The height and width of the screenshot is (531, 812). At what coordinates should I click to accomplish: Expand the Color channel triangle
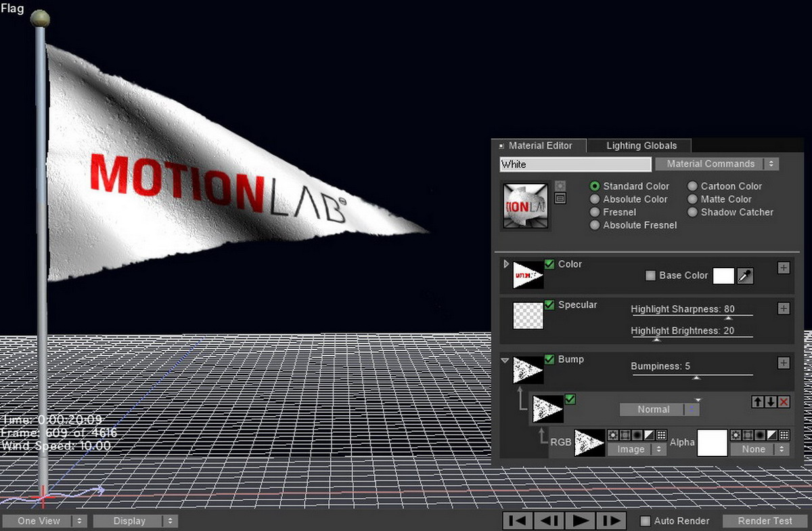tap(506, 264)
